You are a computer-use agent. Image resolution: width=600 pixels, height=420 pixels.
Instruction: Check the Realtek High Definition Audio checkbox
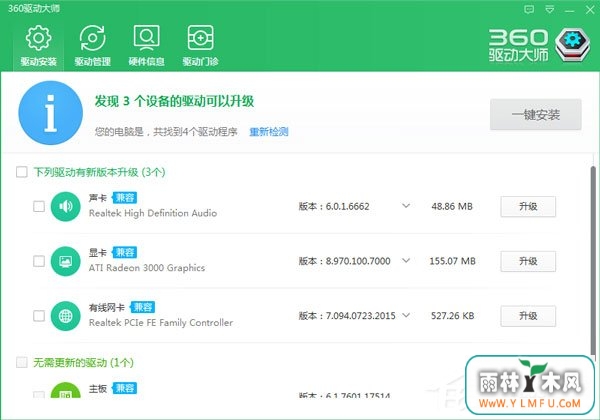pyautogui.click(x=39, y=207)
